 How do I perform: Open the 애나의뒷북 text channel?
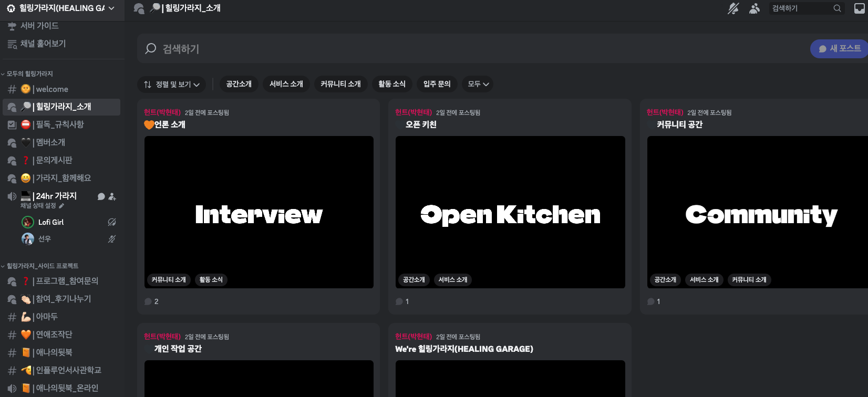pos(61,353)
